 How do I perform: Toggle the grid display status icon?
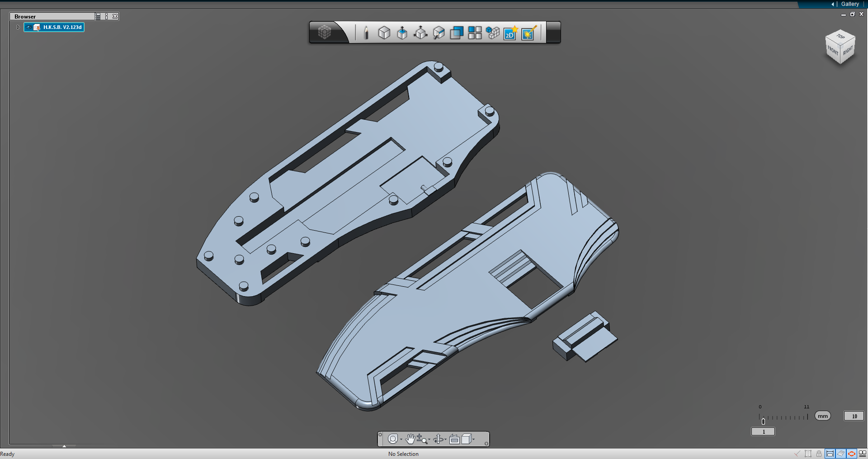[x=841, y=454]
